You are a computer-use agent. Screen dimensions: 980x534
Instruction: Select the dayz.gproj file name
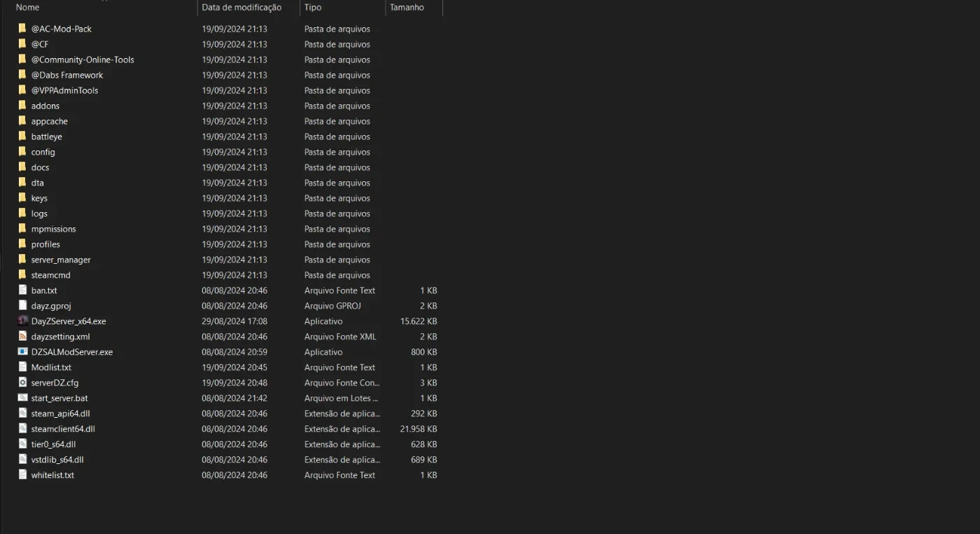pos(51,306)
